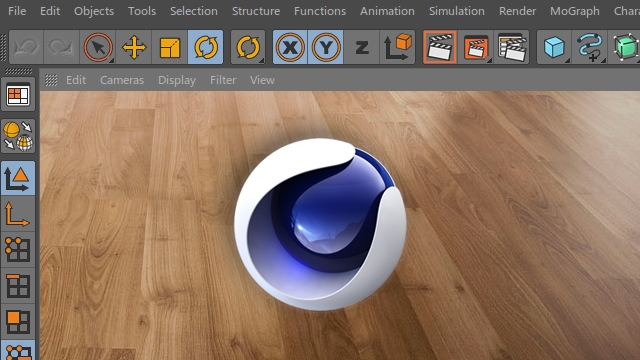Toggle Y axis lock
This screenshot has height=360, width=640.
click(325, 47)
